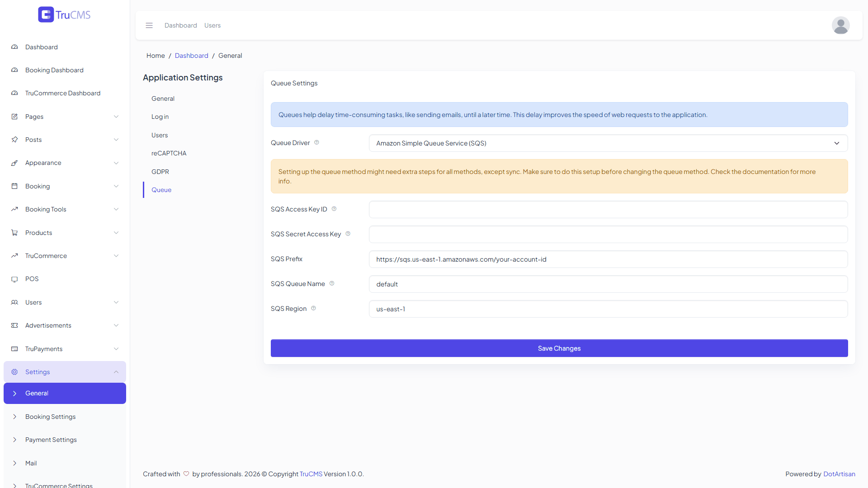
Task: Open the user avatar profile menu
Action: click(840, 25)
